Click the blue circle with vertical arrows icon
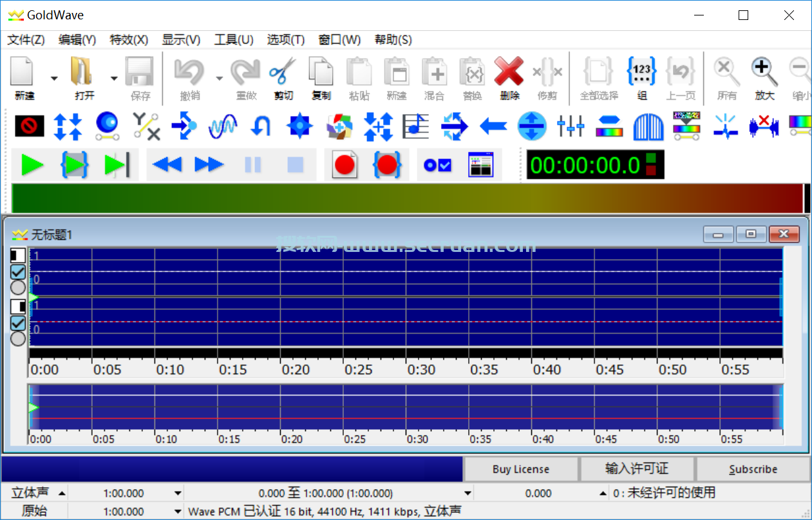The image size is (812, 520). [x=532, y=126]
